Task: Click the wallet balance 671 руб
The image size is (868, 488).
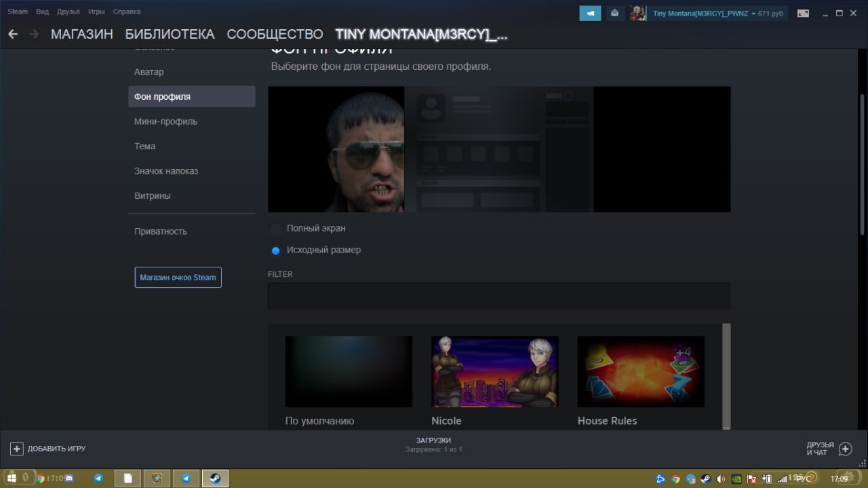Action: click(770, 14)
